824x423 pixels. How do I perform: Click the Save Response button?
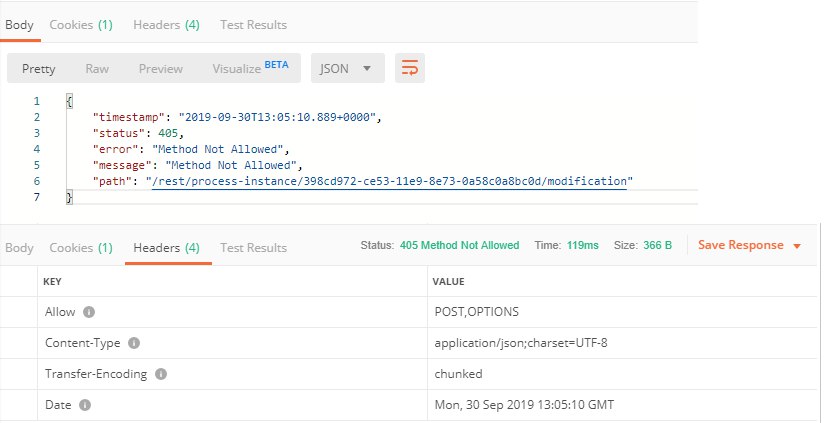(740, 245)
